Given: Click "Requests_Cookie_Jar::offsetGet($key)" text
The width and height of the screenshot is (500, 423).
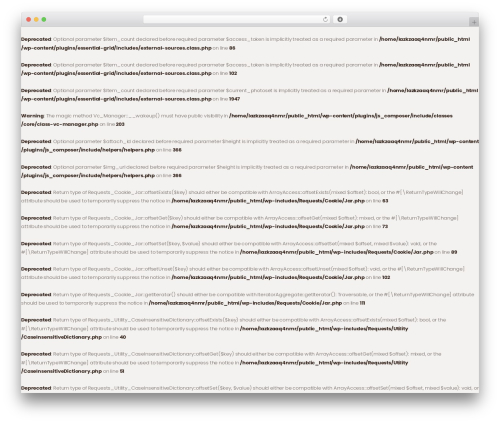Looking at the screenshot, I should coord(135,218).
